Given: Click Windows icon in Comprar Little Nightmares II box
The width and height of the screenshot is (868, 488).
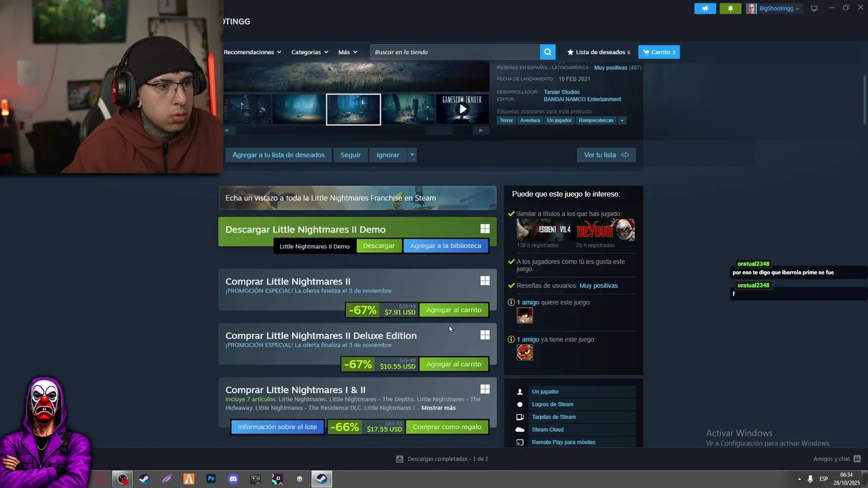Looking at the screenshot, I should click(x=485, y=281).
